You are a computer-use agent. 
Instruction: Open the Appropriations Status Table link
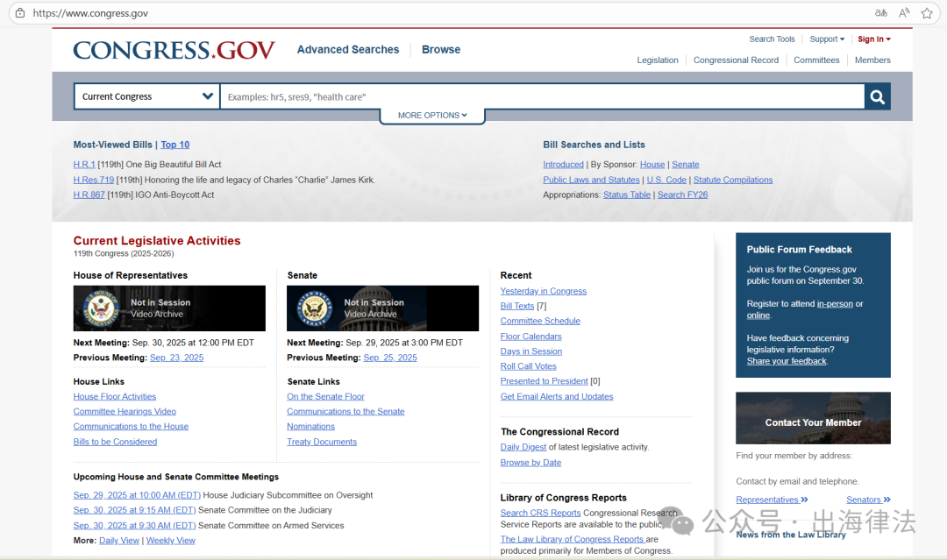coord(627,195)
